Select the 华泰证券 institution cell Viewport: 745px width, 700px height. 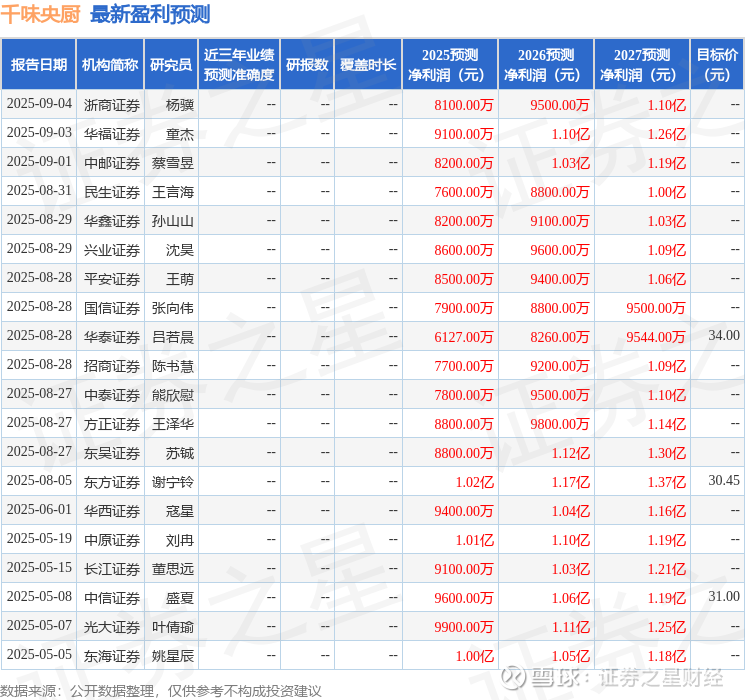pos(112,336)
